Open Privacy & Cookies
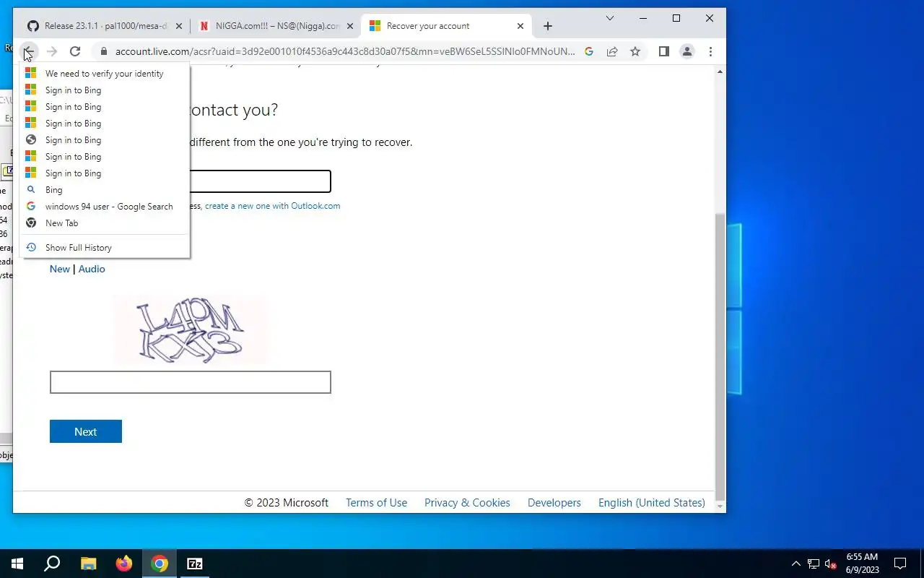This screenshot has height=578, width=924. [x=467, y=503]
